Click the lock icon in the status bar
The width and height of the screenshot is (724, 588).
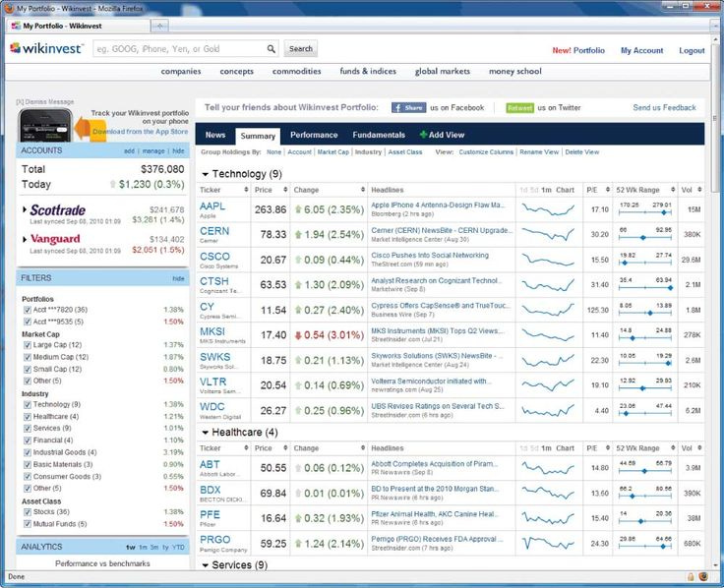[x=691, y=576]
